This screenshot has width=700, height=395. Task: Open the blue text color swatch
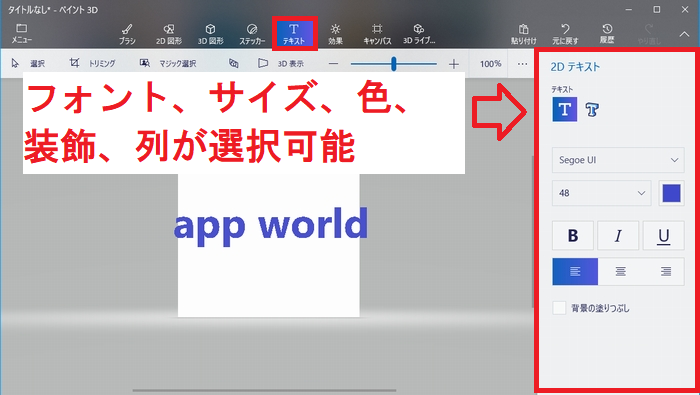click(671, 193)
